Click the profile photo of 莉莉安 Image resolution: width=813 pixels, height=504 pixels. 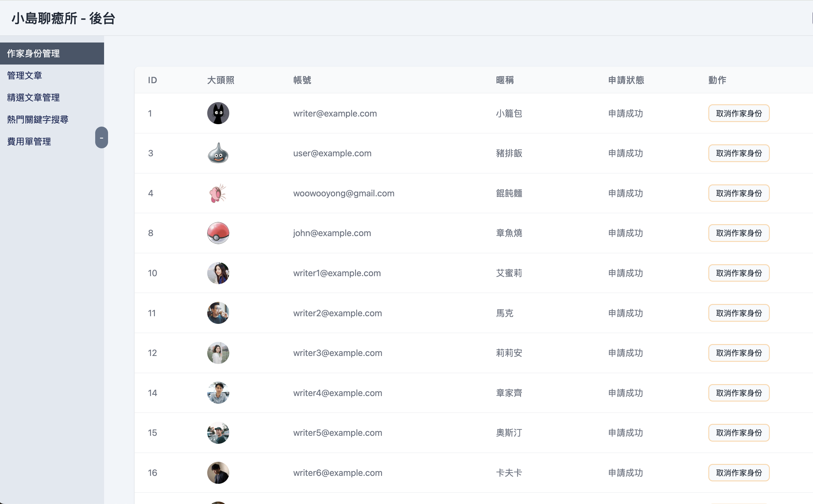pyautogui.click(x=218, y=353)
